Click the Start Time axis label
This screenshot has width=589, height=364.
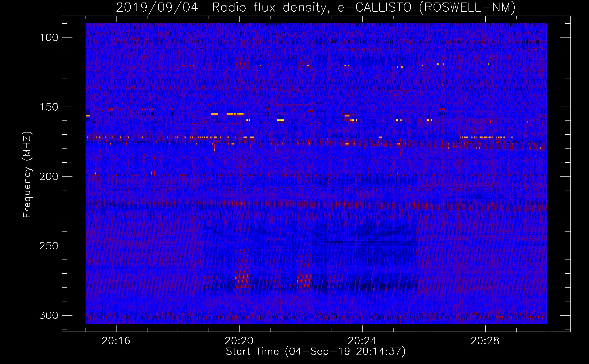coord(316,352)
